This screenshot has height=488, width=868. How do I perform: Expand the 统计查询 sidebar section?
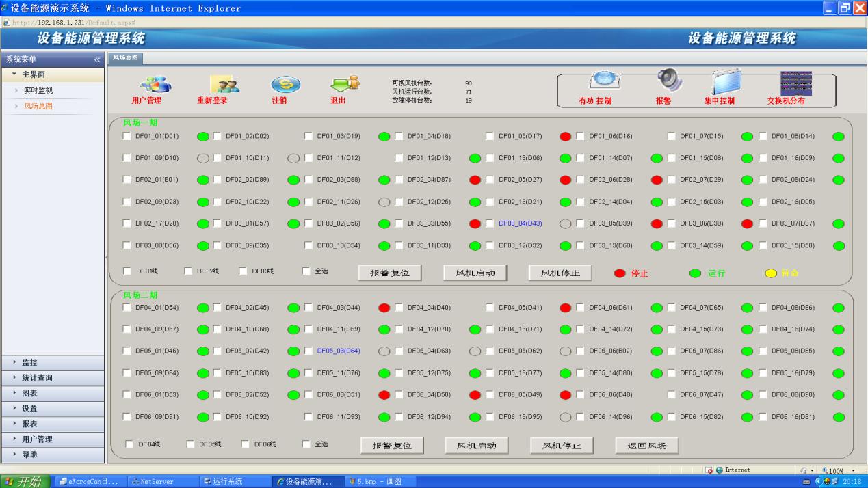(x=37, y=378)
